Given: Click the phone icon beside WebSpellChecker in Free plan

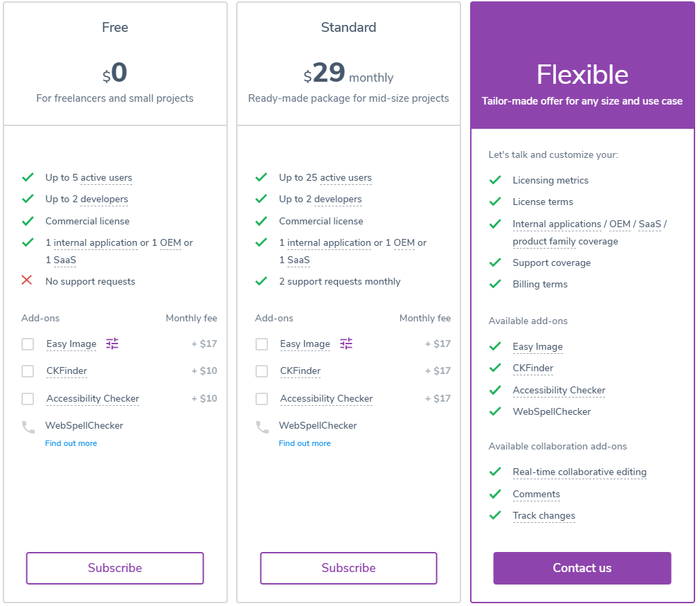Looking at the screenshot, I should click(28, 425).
